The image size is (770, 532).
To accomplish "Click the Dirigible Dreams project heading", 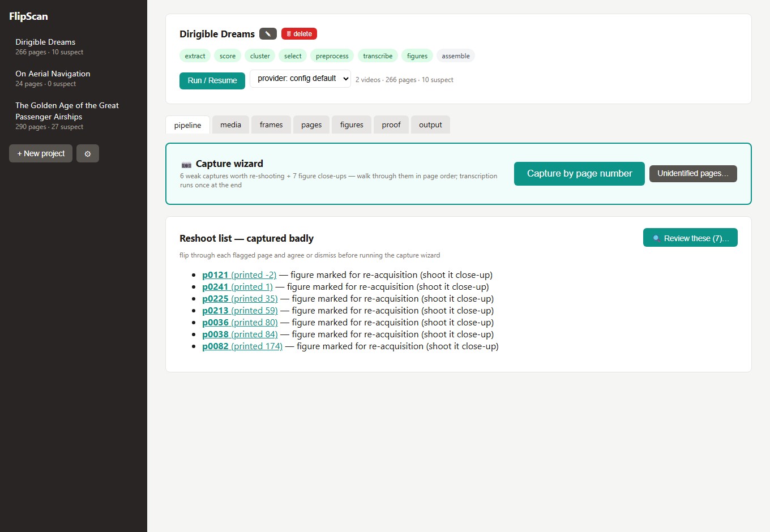I will 217,34.
